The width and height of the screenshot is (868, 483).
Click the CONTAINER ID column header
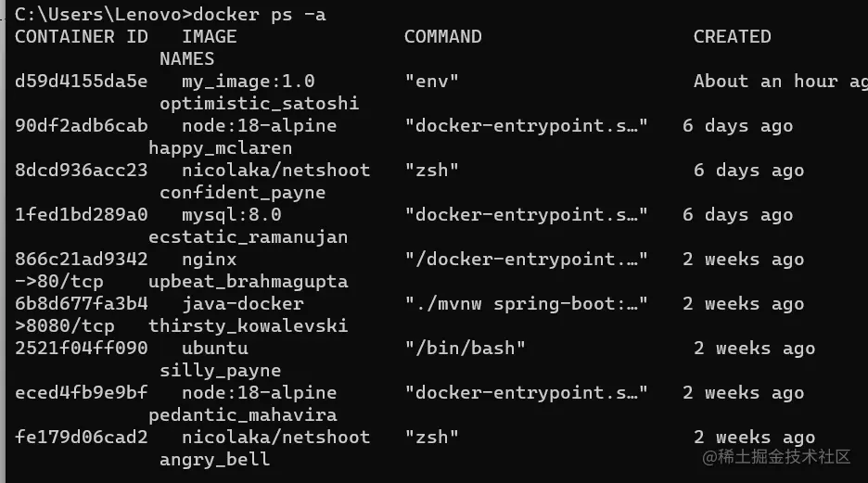pyautogui.click(x=78, y=37)
